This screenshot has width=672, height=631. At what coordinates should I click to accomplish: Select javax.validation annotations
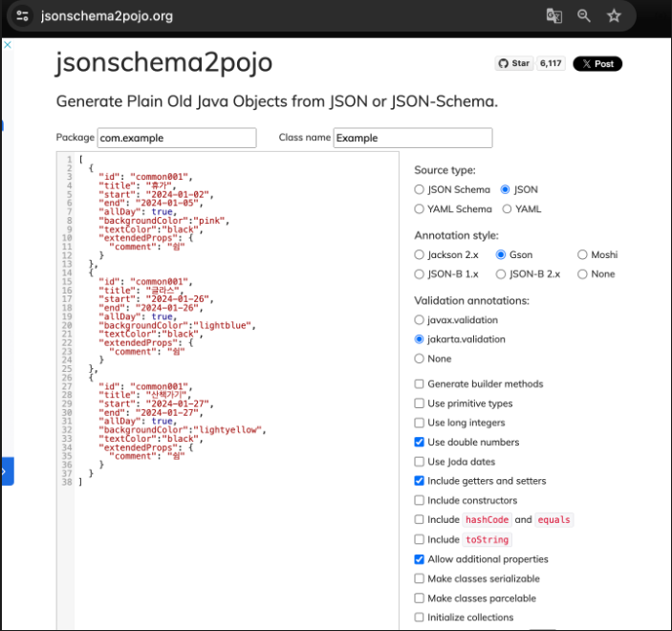[419, 319]
